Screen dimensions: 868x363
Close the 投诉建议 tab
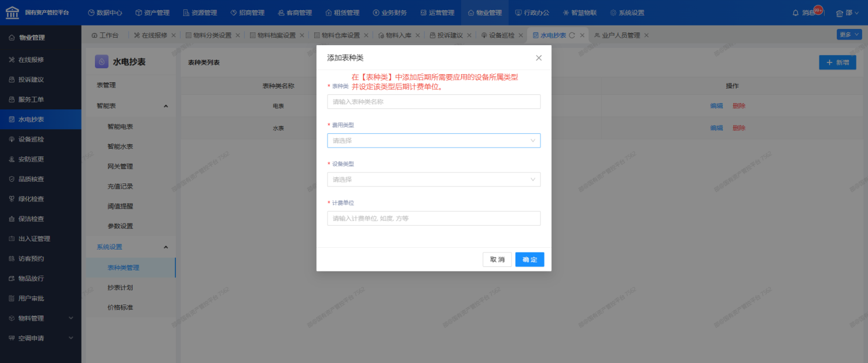[x=469, y=35]
